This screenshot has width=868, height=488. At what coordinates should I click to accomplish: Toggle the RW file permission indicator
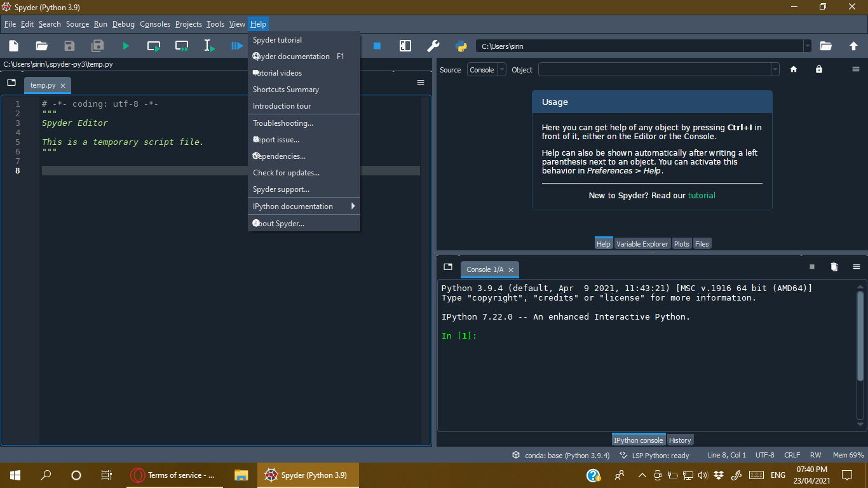coord(816,454)
